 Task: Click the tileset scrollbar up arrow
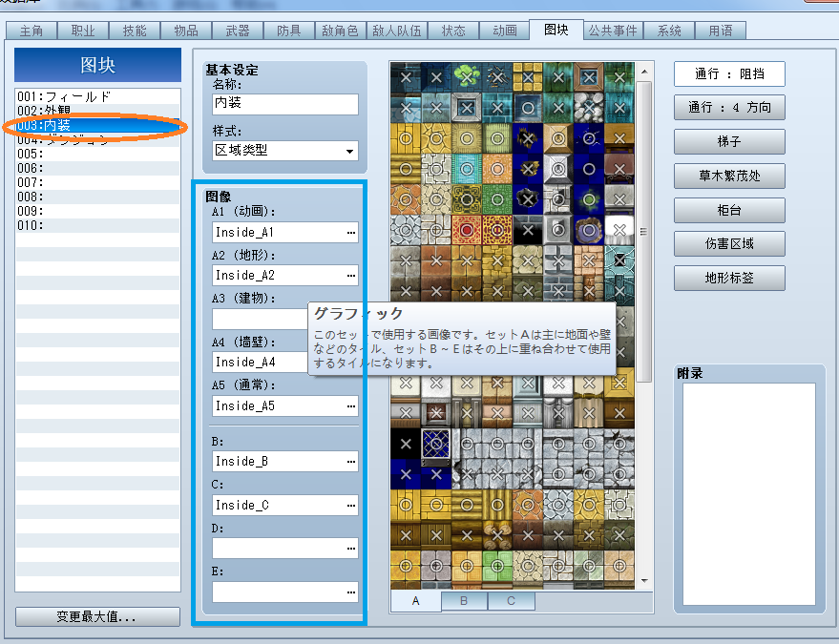click(x=644, y=72)
